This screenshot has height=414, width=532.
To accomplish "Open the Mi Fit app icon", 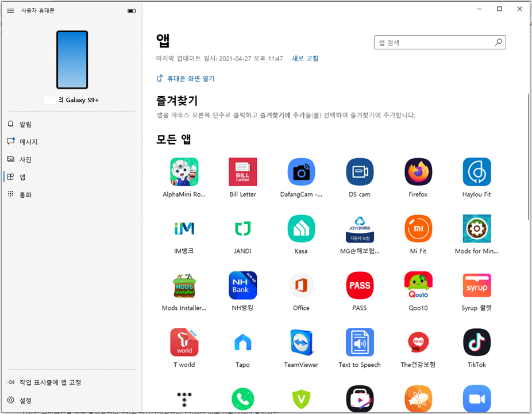I will coord(418,229).
